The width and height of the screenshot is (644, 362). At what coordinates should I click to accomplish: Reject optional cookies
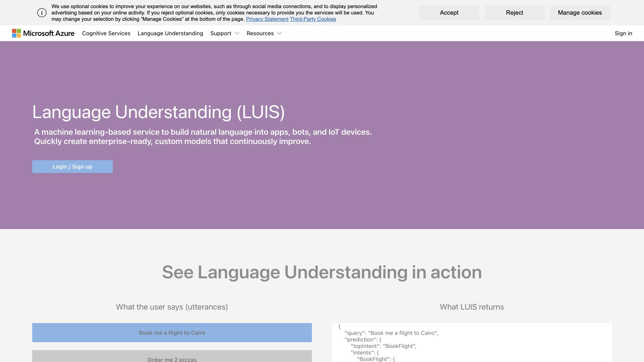point(514,13)
